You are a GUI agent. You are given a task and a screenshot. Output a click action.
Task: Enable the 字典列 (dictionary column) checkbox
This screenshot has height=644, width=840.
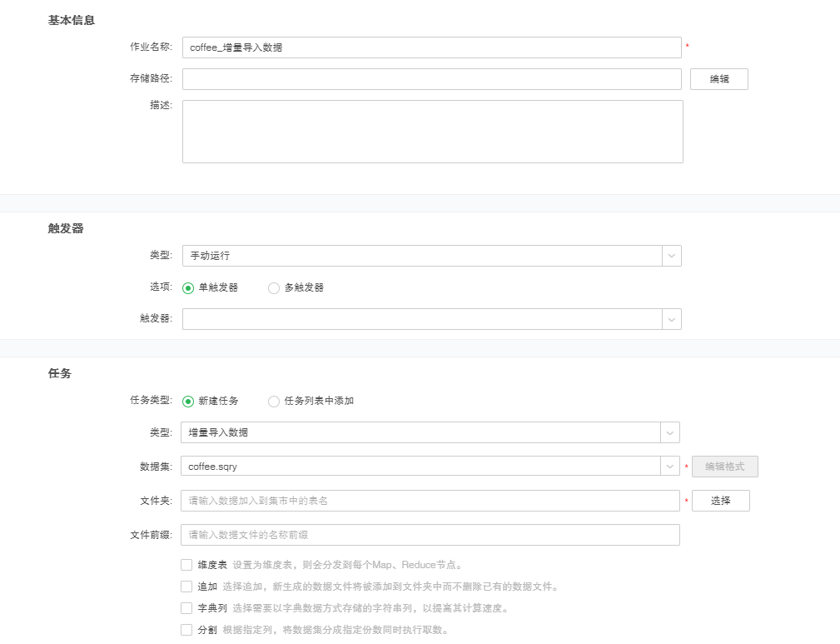(x=186, y=607)
